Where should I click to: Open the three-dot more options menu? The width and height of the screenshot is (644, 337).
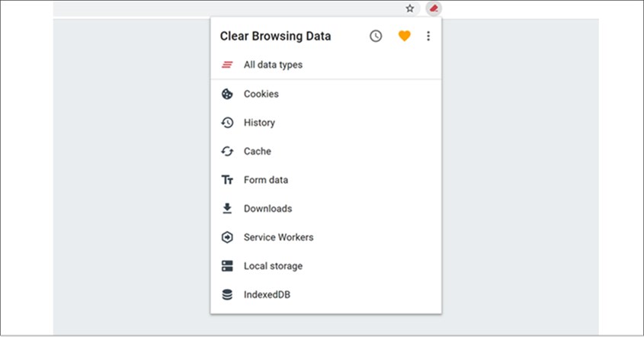click(428, 36)
